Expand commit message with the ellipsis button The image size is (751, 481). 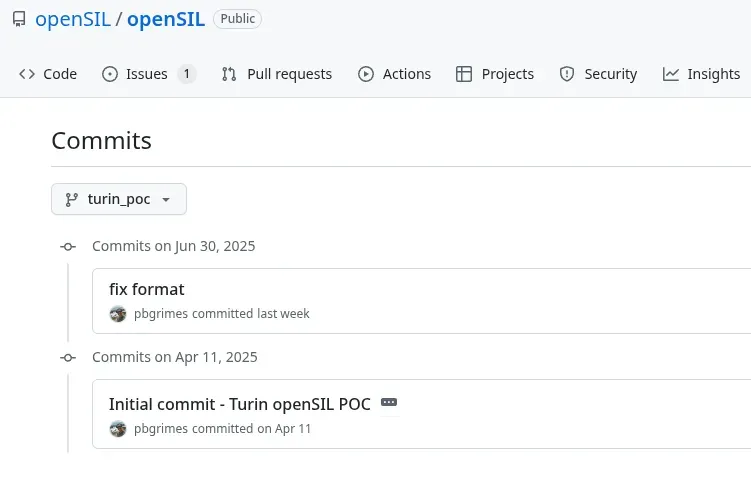click(x=389, y=402)
